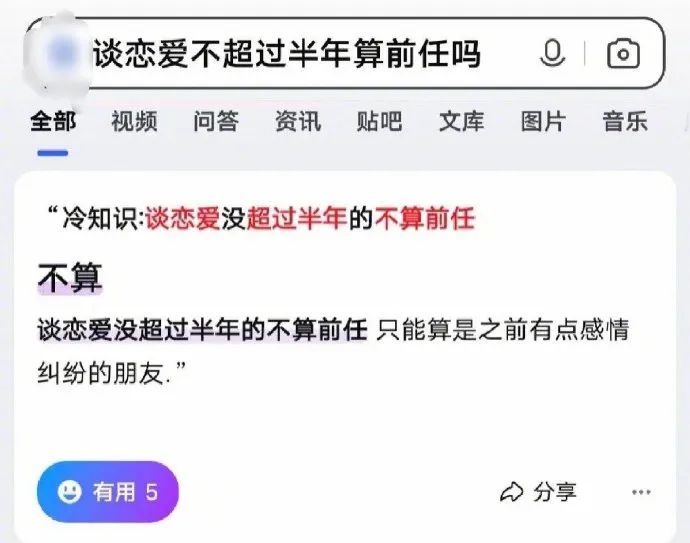This screenshot has height=543, width=690.
Task: Click the 分享 share text
Action: [x=555, y=492]
